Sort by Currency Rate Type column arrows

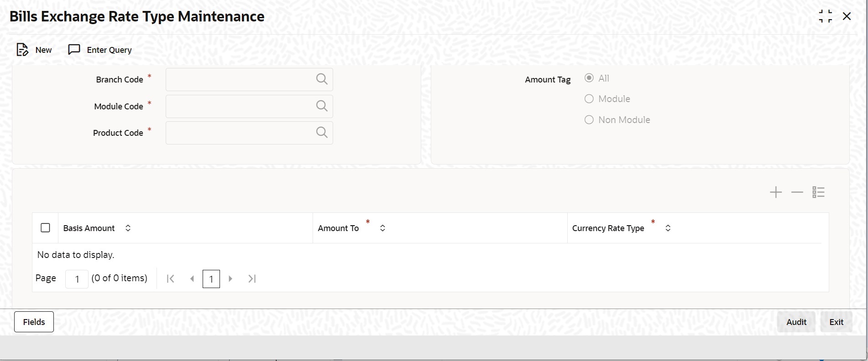click(668, 228)
